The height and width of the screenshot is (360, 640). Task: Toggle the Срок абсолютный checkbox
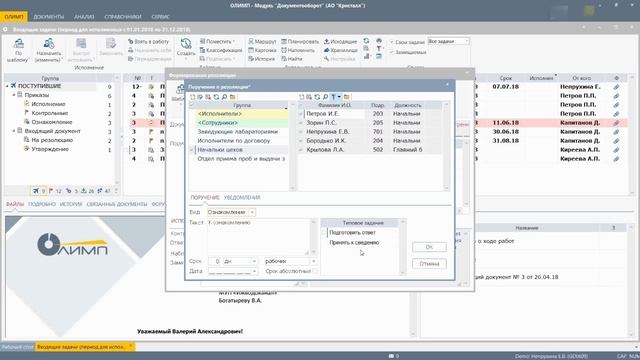click(x=315, y=271)
